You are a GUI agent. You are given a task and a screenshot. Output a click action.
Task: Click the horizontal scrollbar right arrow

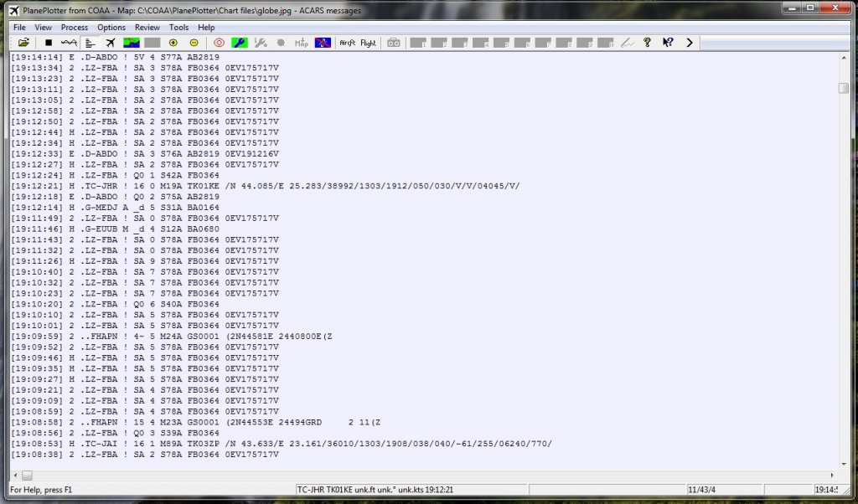click(x=832, y=475)
